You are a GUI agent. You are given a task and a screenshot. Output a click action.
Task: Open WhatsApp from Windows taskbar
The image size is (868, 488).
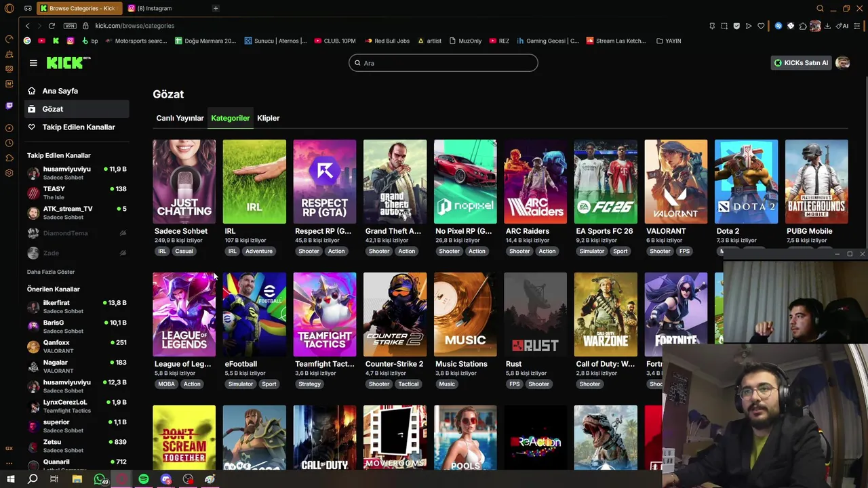click(100, 479)
